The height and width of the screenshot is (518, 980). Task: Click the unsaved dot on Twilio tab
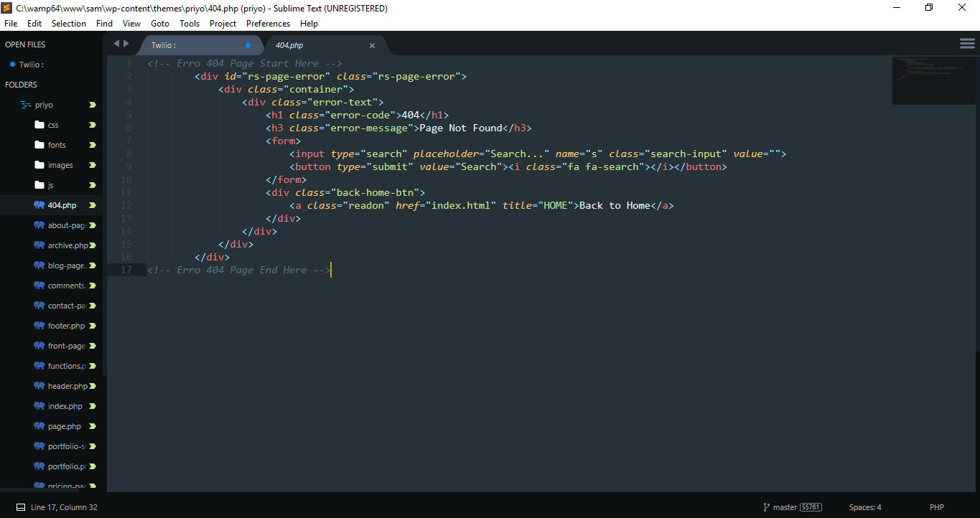(248, 45)
